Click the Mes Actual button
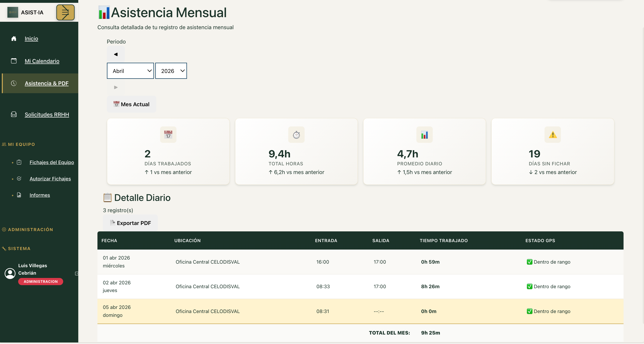 (x=131, y=104)
